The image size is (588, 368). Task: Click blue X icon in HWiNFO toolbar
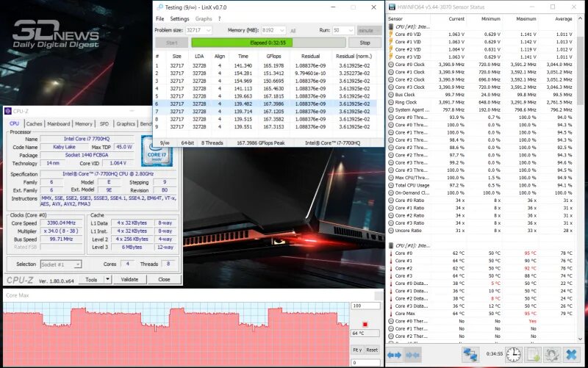[x=572, y=354]
